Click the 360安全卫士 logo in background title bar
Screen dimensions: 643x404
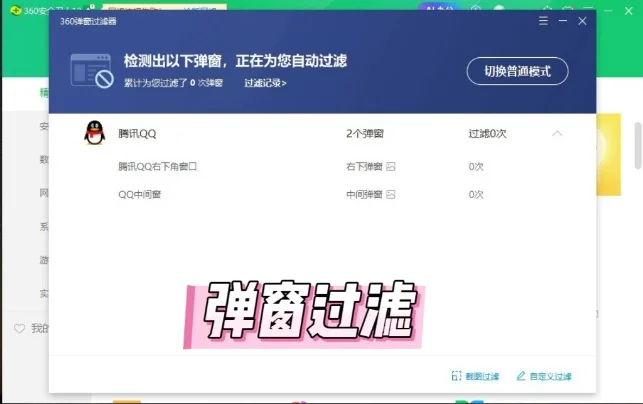pyautogui.click(x=16, y=10)
